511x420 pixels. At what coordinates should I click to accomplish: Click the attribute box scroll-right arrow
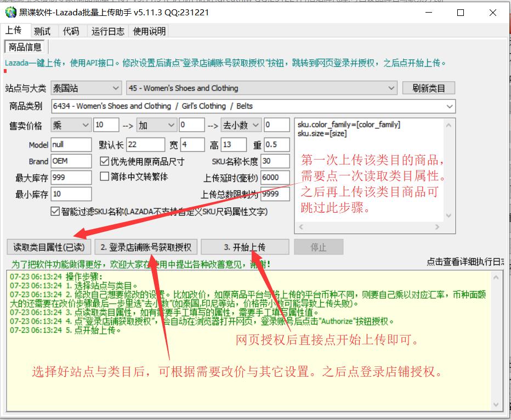coord(438,227)
